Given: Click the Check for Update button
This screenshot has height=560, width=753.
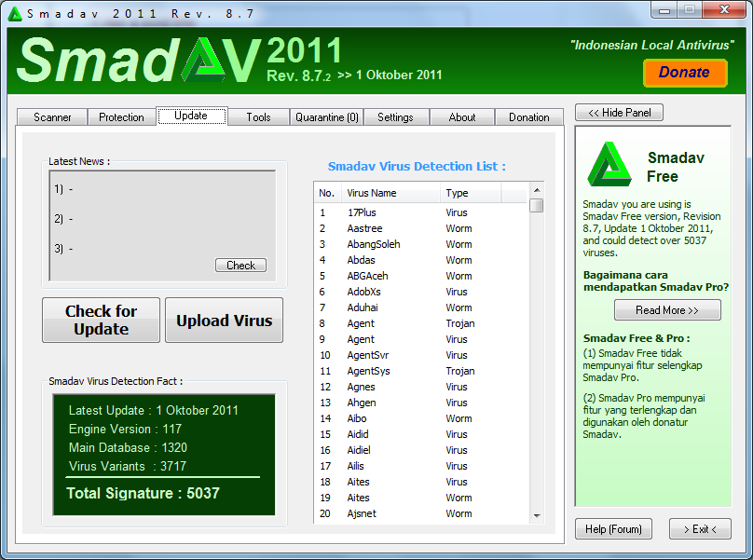Looking at the screenshot, I should (101, 321).
